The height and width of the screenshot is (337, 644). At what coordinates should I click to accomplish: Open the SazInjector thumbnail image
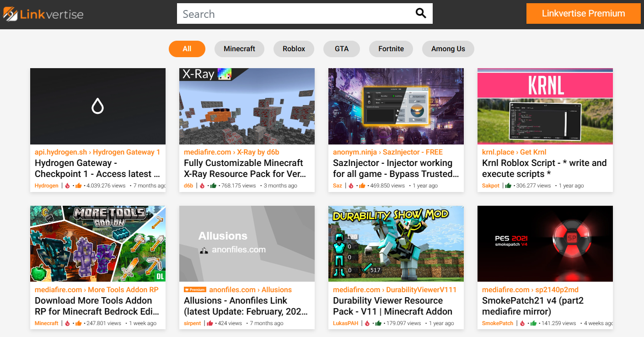pyautogui.click(x=396, y=107)
